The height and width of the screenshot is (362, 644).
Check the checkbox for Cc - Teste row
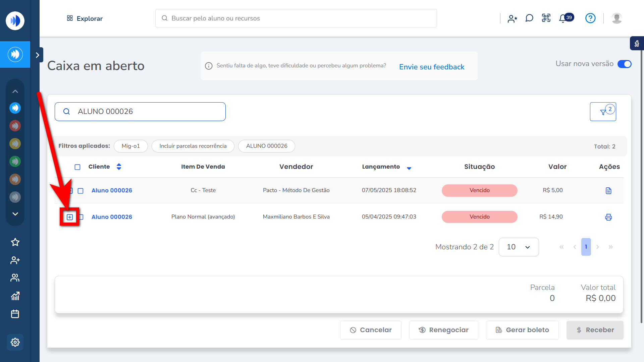tap(80, 191)
